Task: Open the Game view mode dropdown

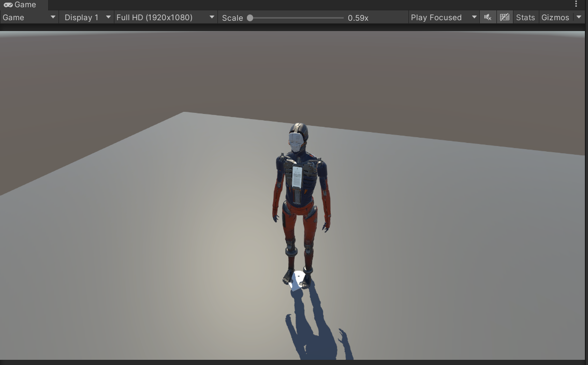Action: tap(28, 17)
